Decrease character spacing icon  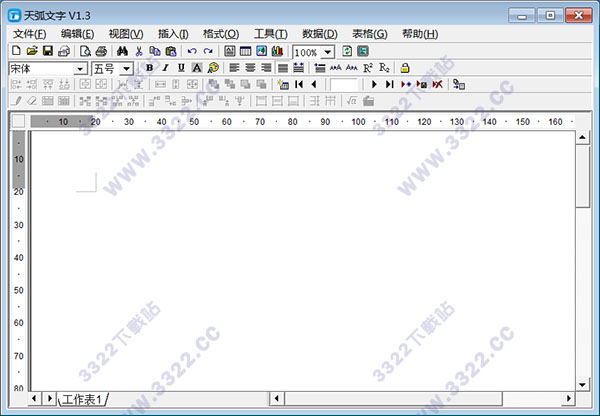point(352,68)
